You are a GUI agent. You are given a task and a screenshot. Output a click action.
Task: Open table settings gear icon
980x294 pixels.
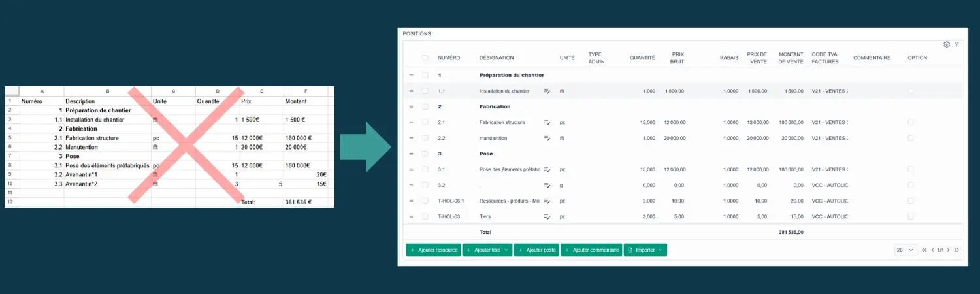click(947, 44)
